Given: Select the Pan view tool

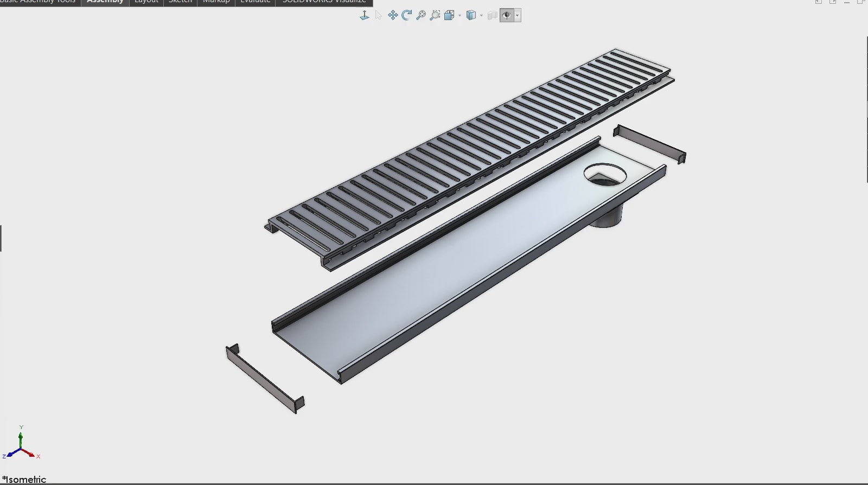Looking at the screenshot, I should click(x=392, y=15).
